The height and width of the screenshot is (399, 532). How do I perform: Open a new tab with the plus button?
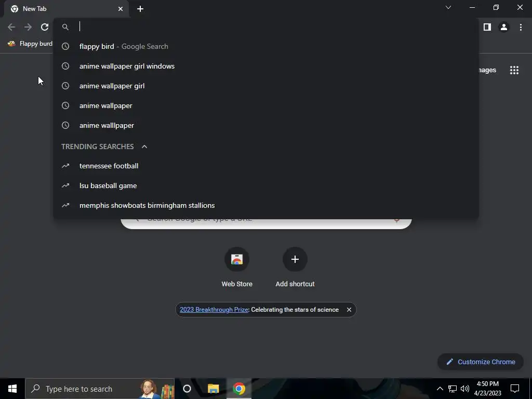coord(140,9)
